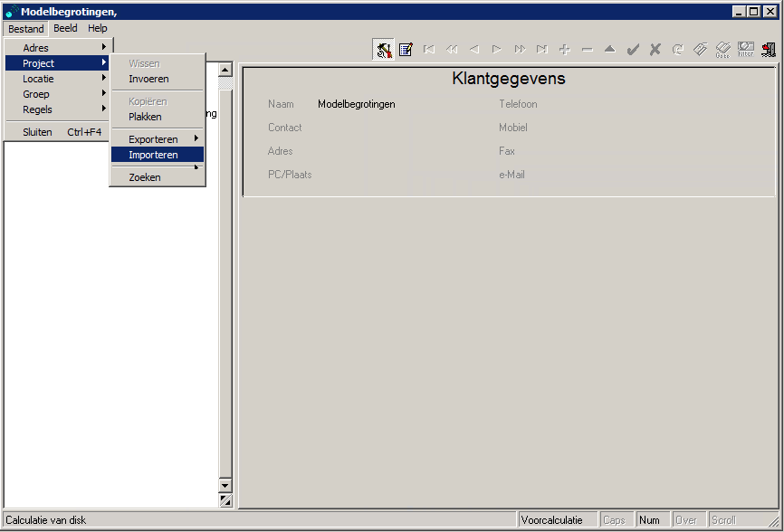The height and width of the screenshot is (532, 784).
Task: Expand the Regels submenu
Action: (x=57, y=109)
